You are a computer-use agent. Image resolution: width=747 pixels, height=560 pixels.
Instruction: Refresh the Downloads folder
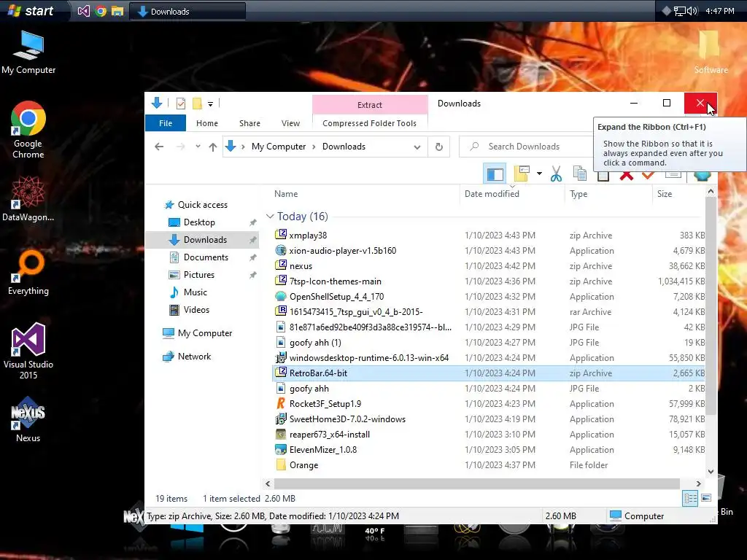439,147
